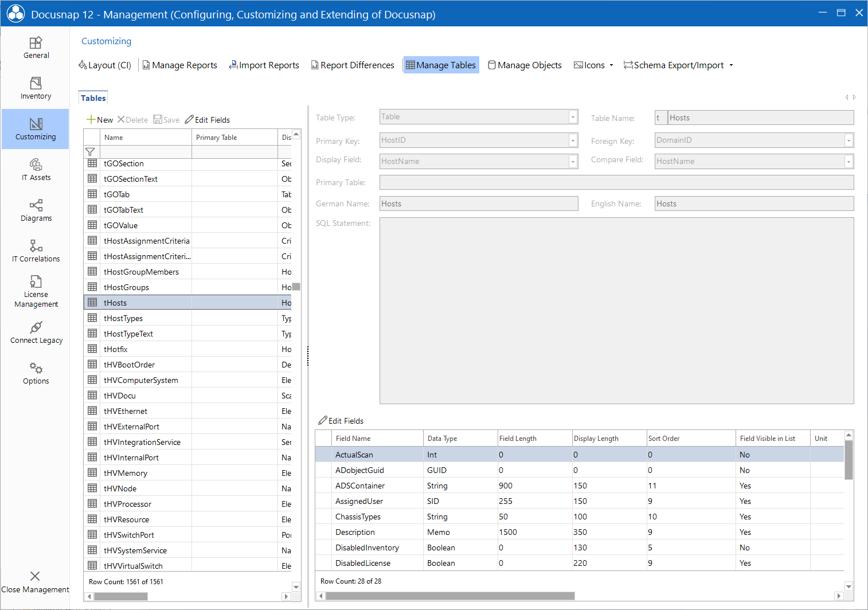The image size is (868, 610).
Task: Open Manage Objects
Action: [525, 65]
